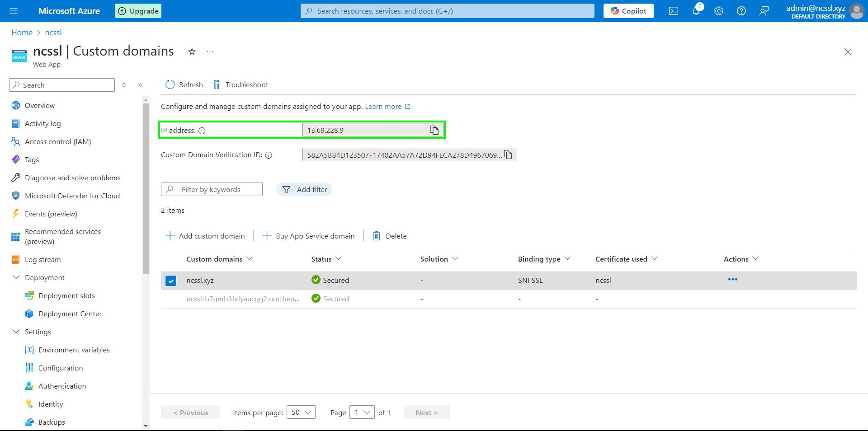Click Add custom domain
The height and width of the screenshot is (431, 868).
[205, 236]
